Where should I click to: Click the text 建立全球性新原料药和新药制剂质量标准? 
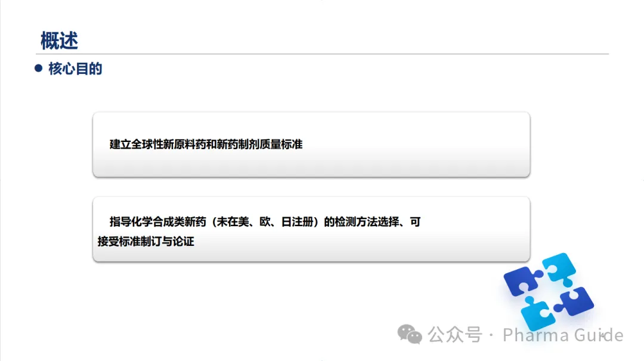click(x=206, y=144)
